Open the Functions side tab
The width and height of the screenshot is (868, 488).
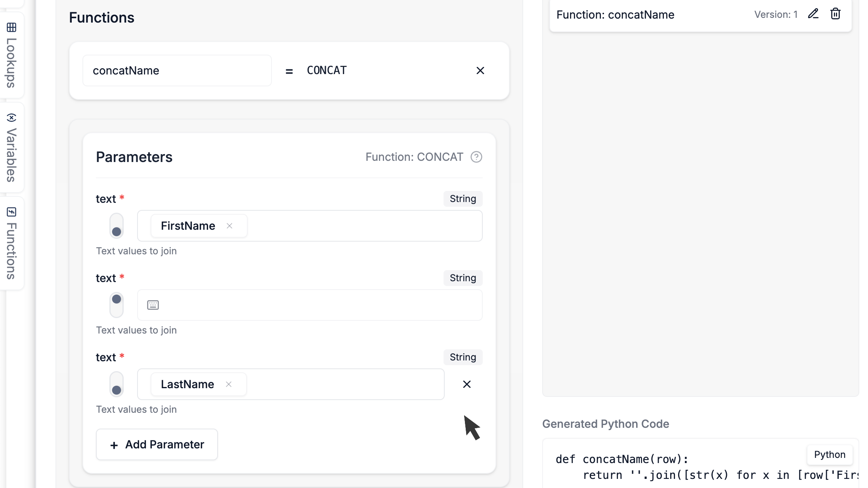[x=11, y=243]
